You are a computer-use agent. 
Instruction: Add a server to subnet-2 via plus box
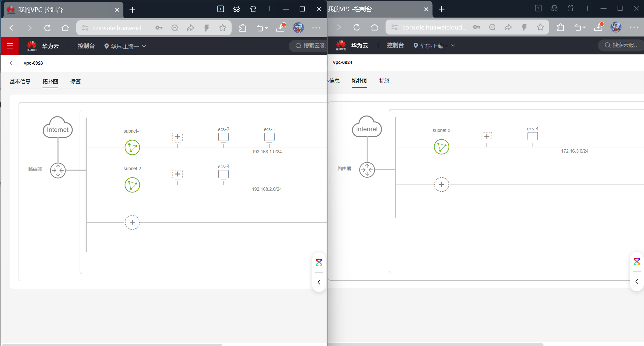point(178,174)
